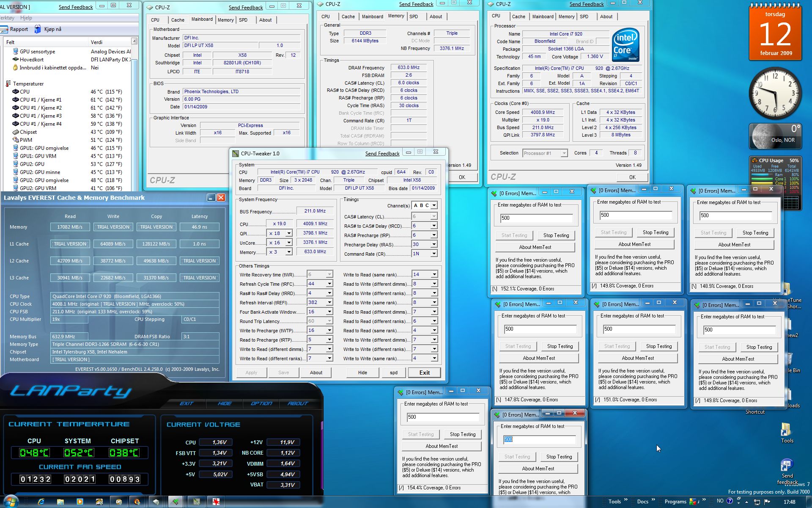
Task: Click the analog clock gadget
Action: pos(775,93)
